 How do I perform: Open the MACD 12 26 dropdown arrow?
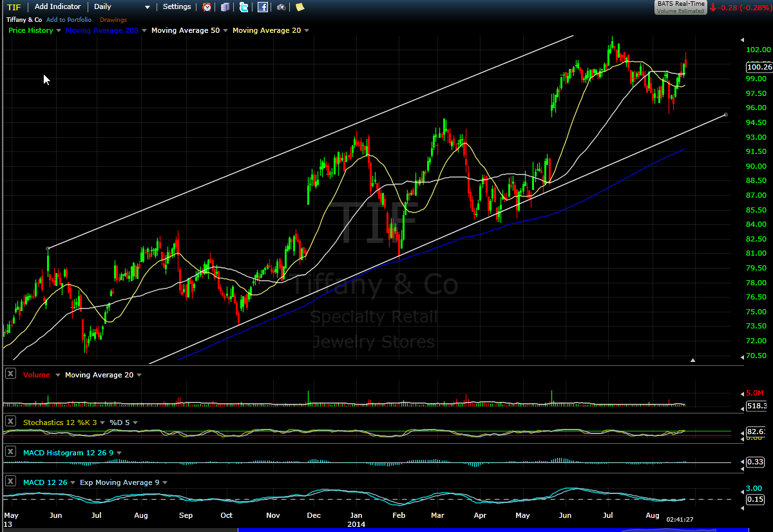coord(73,483)
